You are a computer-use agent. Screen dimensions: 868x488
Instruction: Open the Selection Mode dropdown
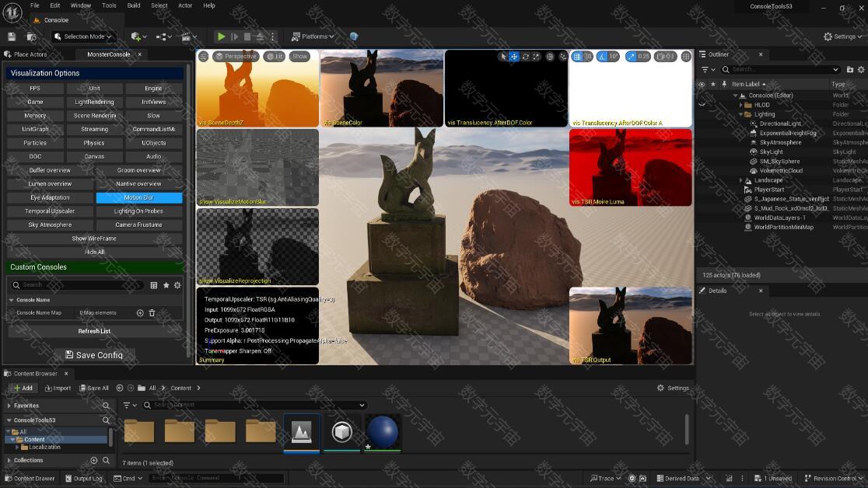(82, 37)
